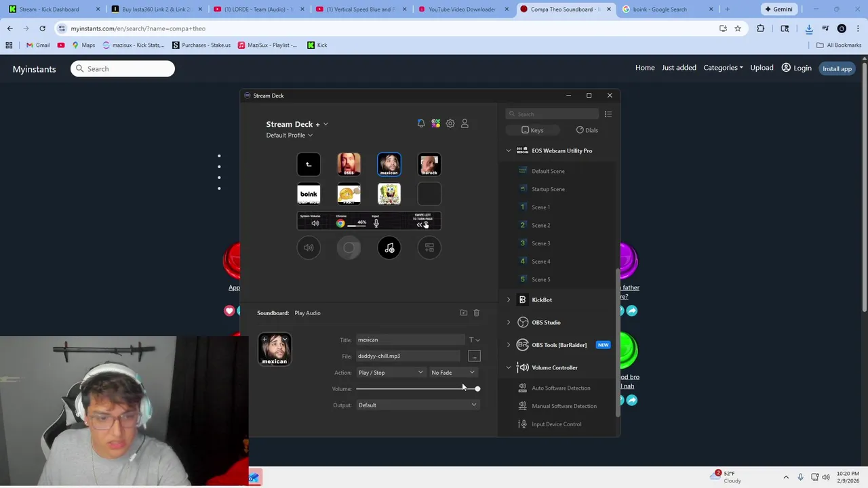Select Auto Software Detection action
Screen dimensions: 868x488
pos(559,388)
